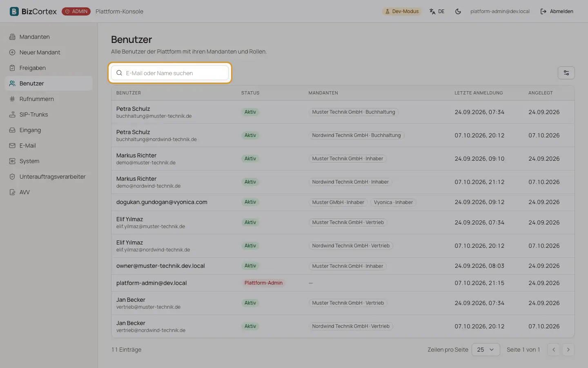This screenshot has height=368, width=588.
Task: Sort by the Status column header
Action: 250,93
